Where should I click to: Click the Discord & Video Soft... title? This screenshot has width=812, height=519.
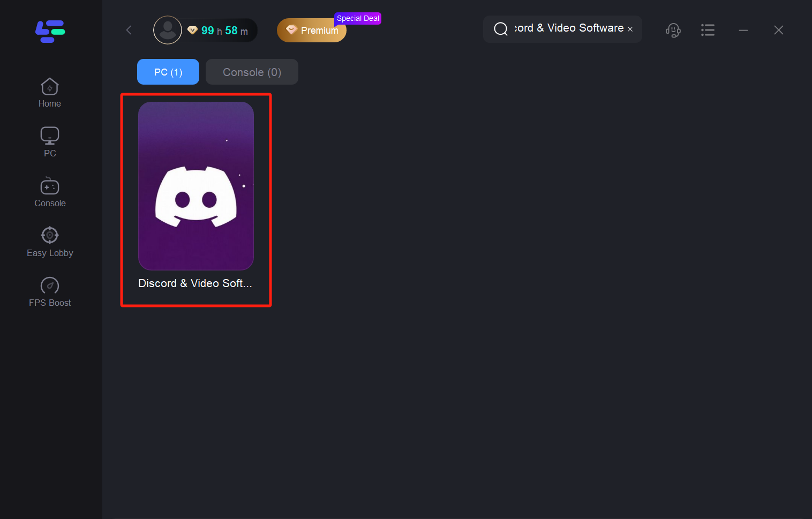pyautogui.click(x=195, y=283)
